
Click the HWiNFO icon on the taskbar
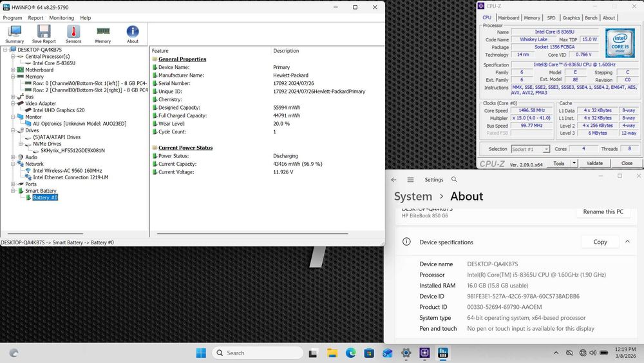(x=443, y=353)
